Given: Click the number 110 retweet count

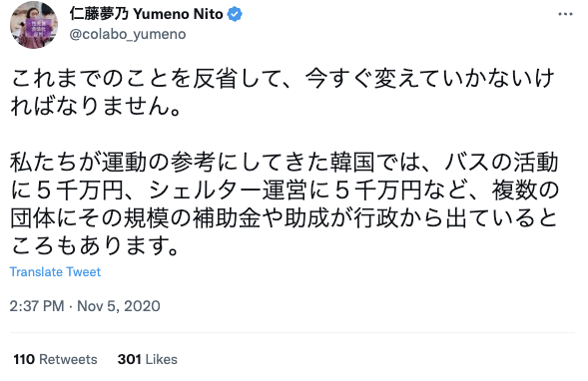Looking at the screenshot, I should point(24,359).
